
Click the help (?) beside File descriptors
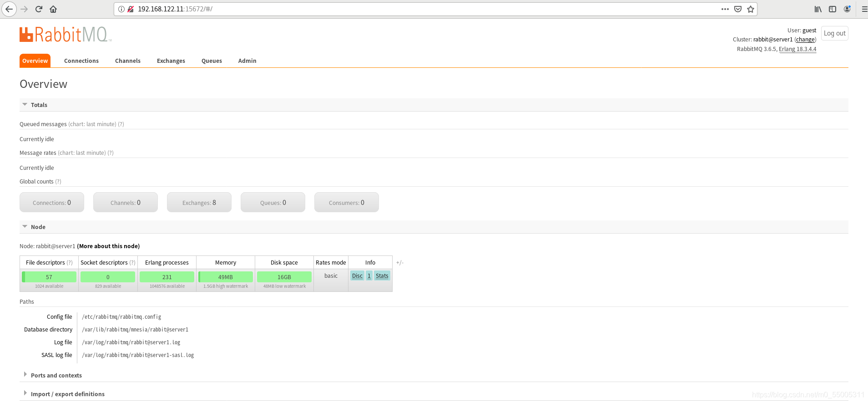tap(70, 262)
